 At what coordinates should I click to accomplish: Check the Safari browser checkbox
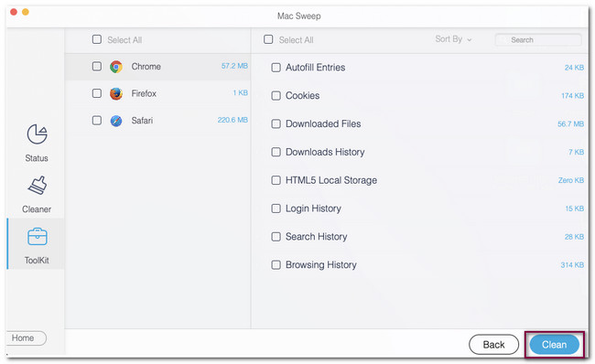pos(97,120)
